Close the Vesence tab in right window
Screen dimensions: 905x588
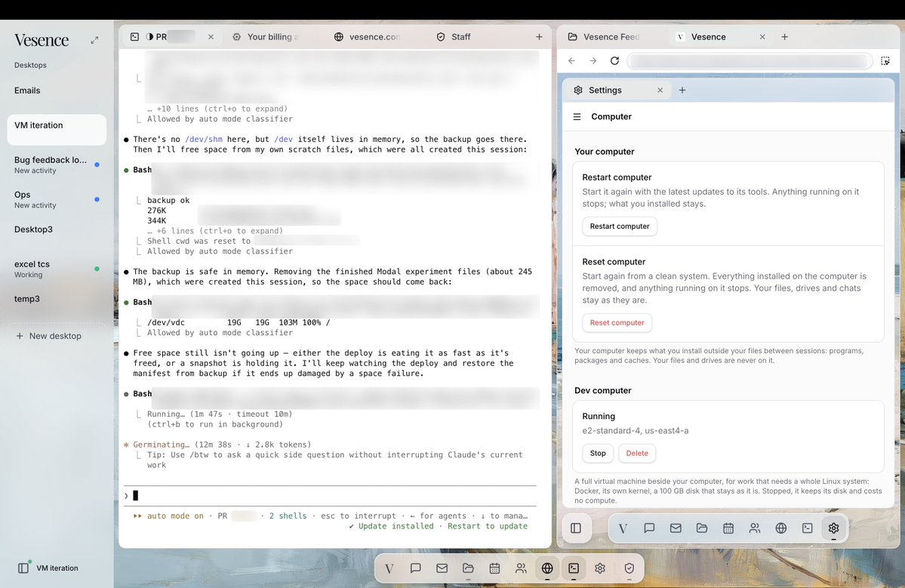coord(762,37)
